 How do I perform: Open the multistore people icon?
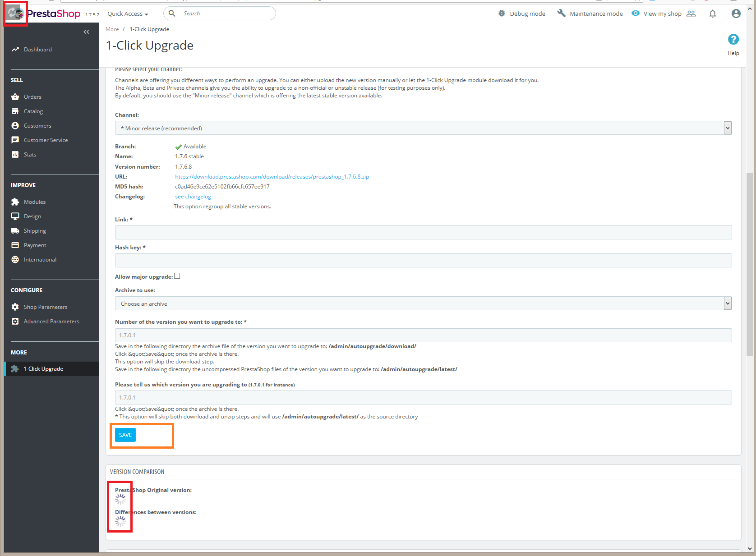tap(691, 14)
